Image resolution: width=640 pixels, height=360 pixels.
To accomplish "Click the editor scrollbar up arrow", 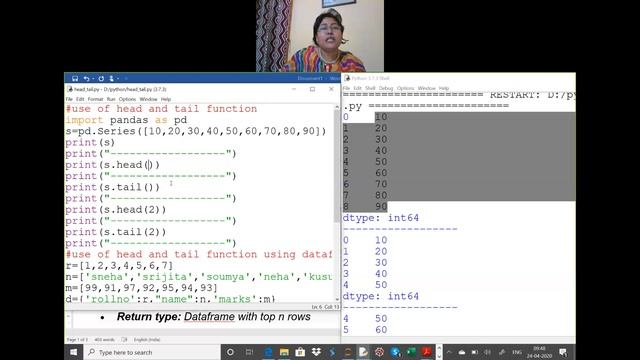I will 337,107.
